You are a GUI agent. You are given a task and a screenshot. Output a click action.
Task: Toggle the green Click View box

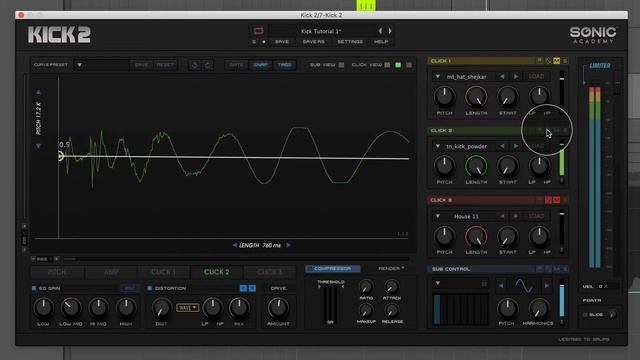(398, 65)
